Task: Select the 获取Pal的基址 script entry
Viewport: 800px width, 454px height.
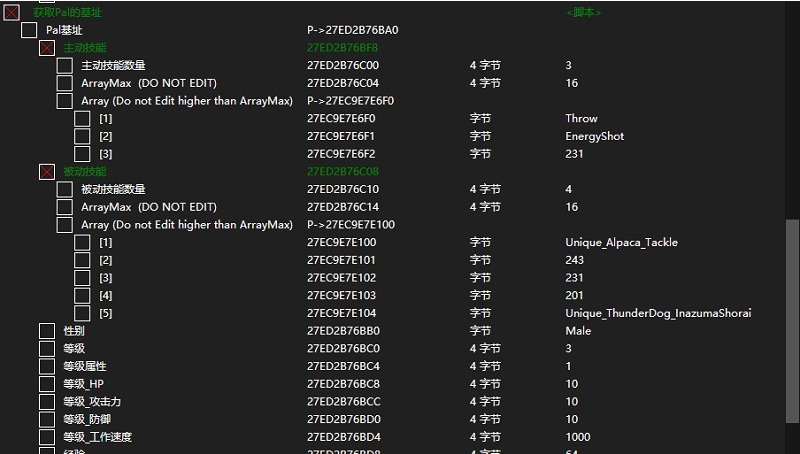Action: [67, 12]
